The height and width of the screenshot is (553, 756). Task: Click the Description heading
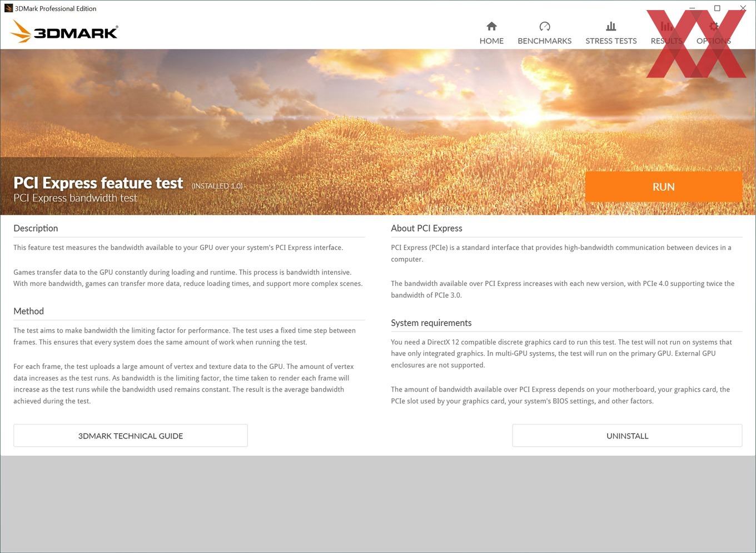point(36,228)
